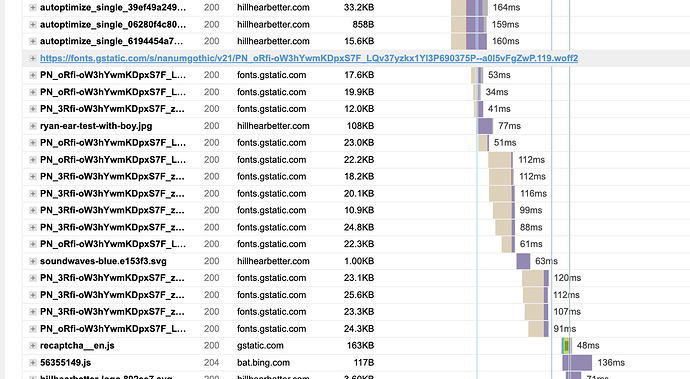Viewport: 690px width, 379px height.
Task: Expand the autoptimize_single_39ef49a249 row
Action: (33, 7)
